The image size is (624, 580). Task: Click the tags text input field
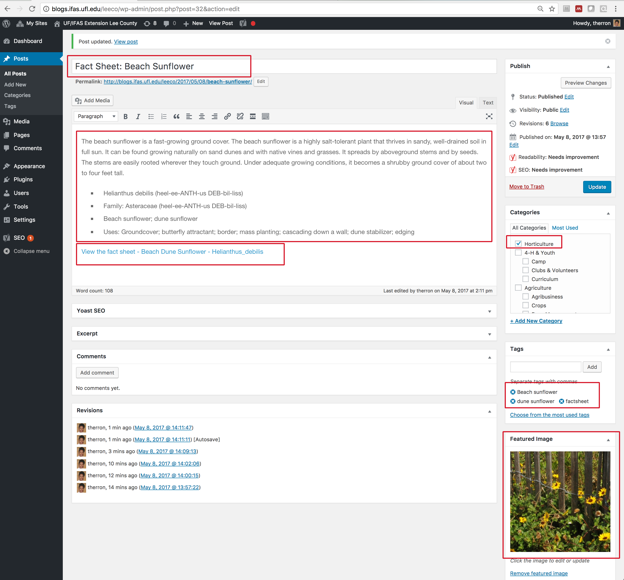coord(545,367)
